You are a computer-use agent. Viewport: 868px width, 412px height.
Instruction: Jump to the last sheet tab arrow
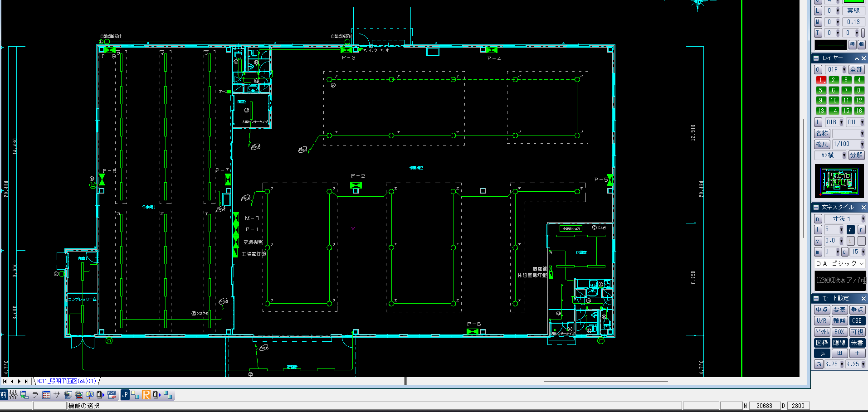click(x=26, y=381)
